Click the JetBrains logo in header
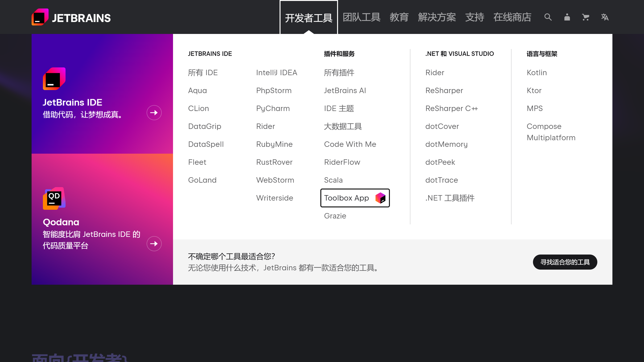Screen dimensions: 644x362 (71, 17)
